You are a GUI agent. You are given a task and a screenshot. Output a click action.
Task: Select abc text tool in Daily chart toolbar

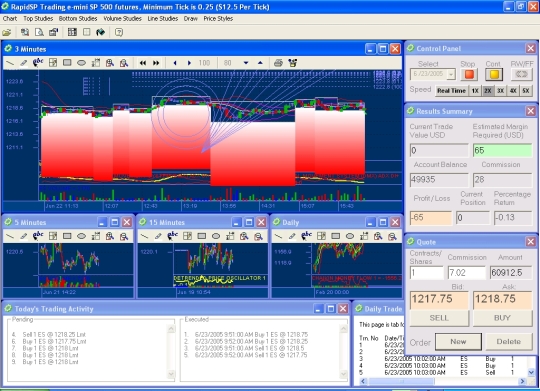(x=306, y=236)
